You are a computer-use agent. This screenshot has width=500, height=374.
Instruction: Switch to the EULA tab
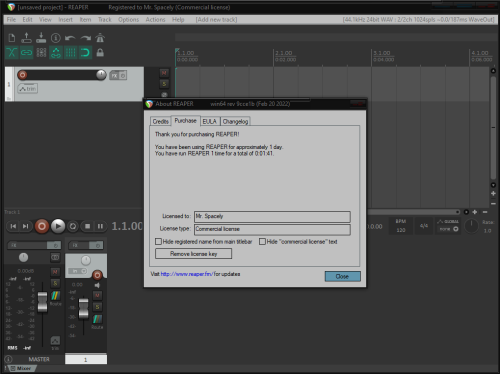click(210, 121)
